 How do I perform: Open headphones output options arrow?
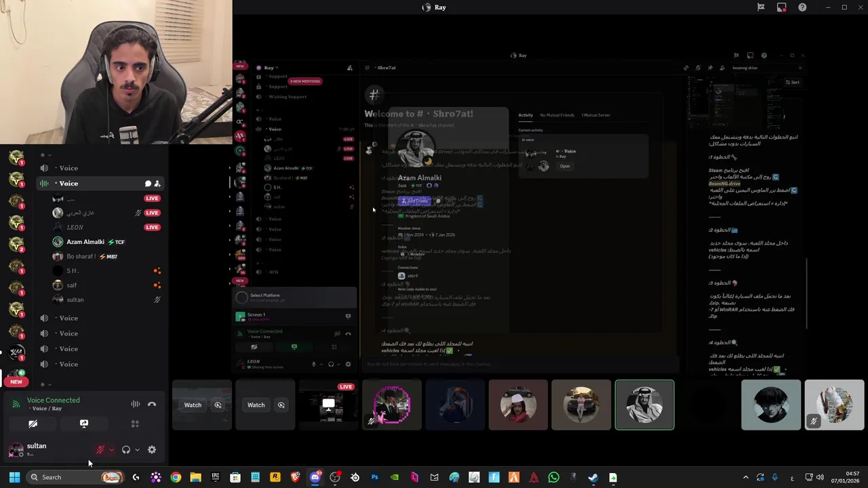(x=137, y=449)
